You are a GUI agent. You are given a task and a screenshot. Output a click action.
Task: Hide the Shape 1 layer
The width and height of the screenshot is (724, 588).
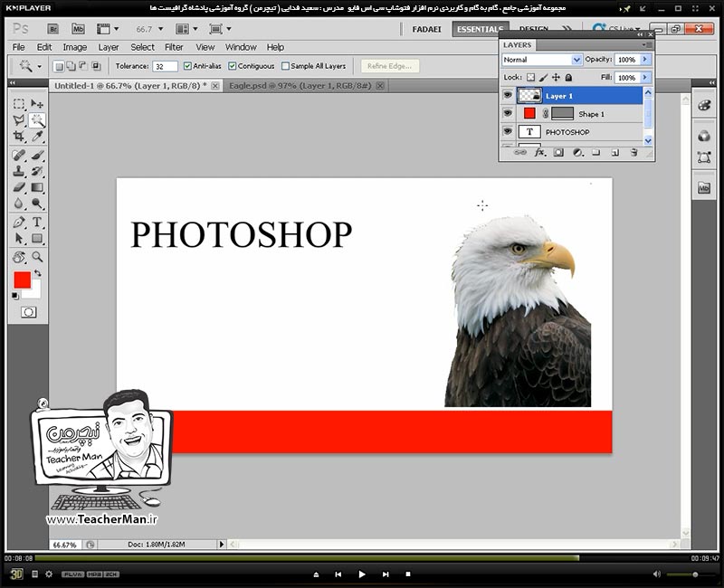pos(508,114)
